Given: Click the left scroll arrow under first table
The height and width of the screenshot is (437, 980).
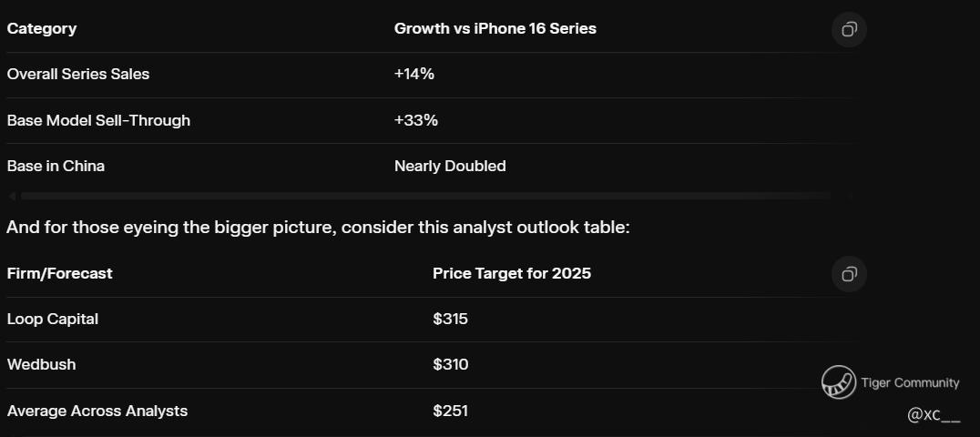Looking at the screenshot, I should point(12,197).
